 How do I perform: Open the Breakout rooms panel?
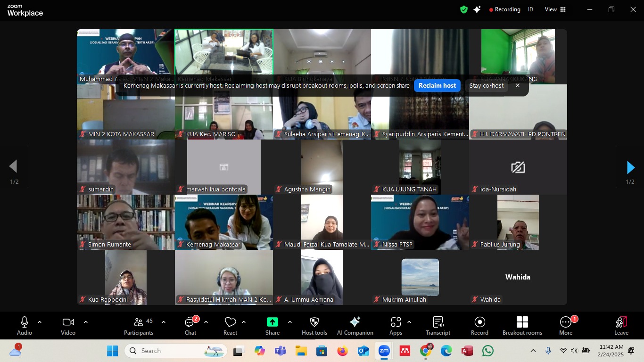[x=522, y=325]
